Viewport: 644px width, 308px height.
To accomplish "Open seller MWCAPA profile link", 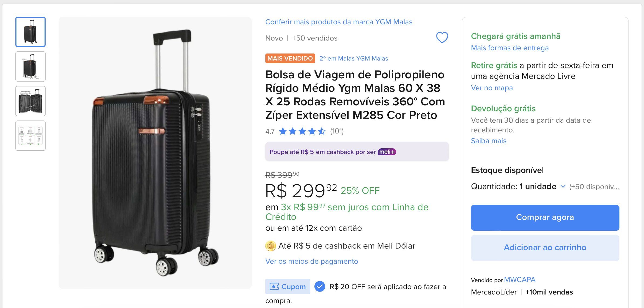I will pyautogui.click(x=520, y=280).
